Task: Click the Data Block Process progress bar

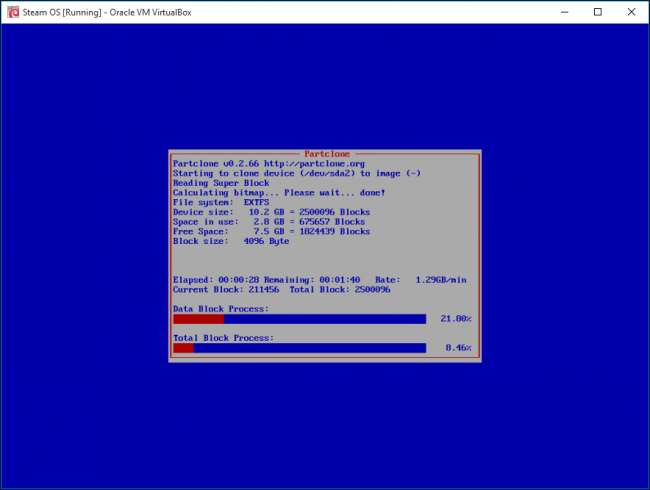Action: point(299,319)
